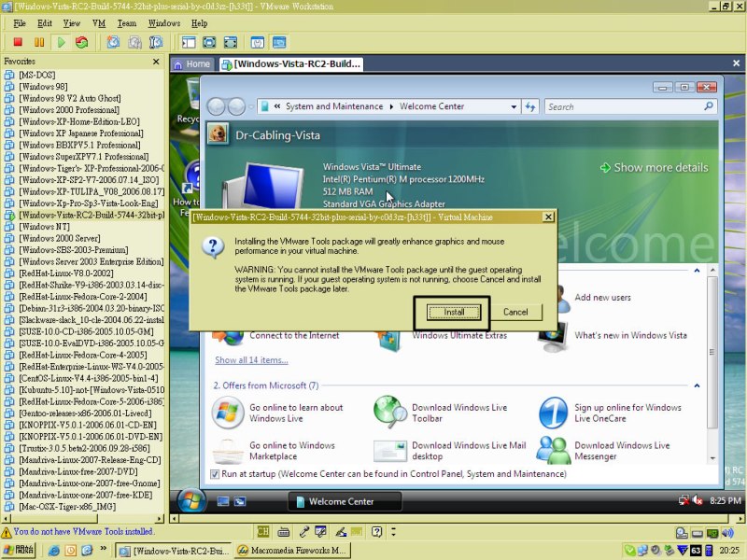Click the Cancel button in the dialog
Screen dimensions: 747x560
(x=515, y=313)
